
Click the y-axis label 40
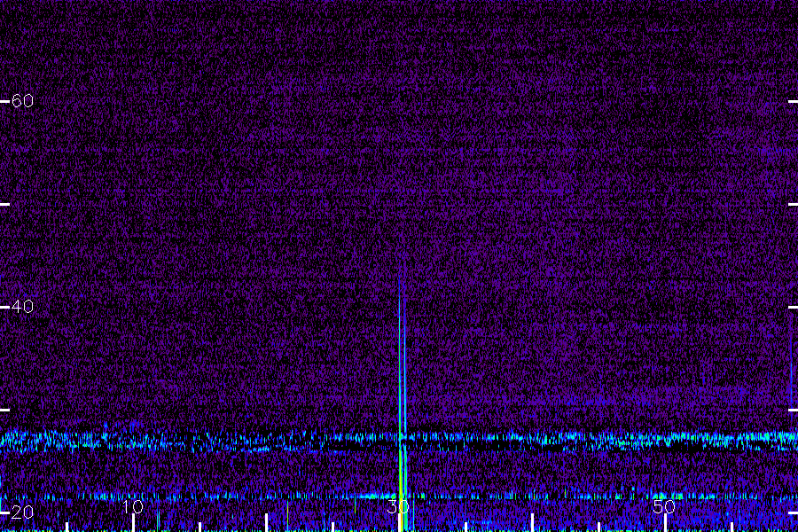(22, 307)
